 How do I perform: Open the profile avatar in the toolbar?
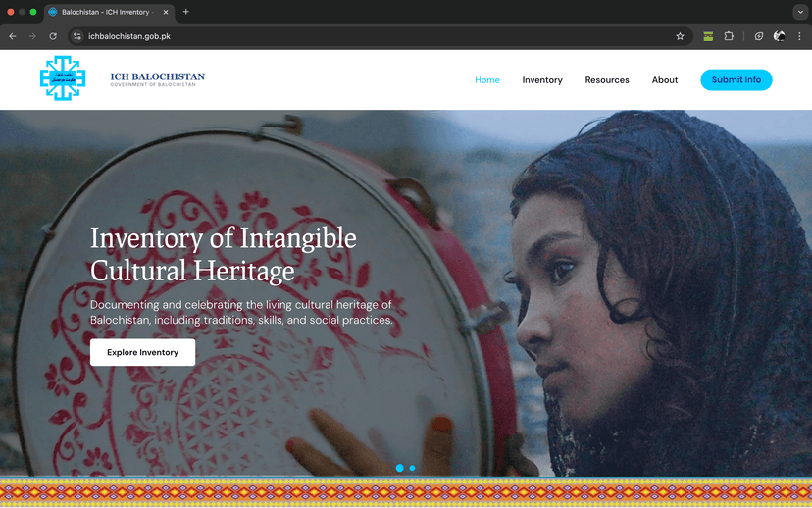click(779, 36)
